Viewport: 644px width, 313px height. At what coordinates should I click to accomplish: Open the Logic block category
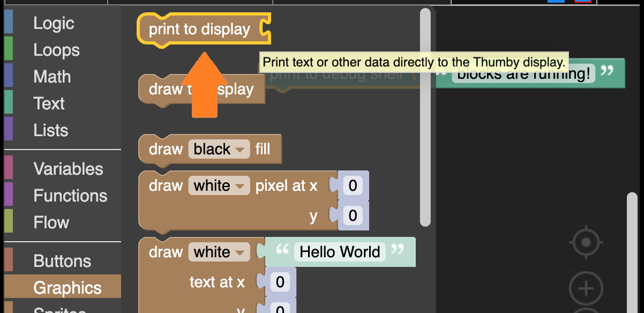pyautogui.click(x=54, y=23)
